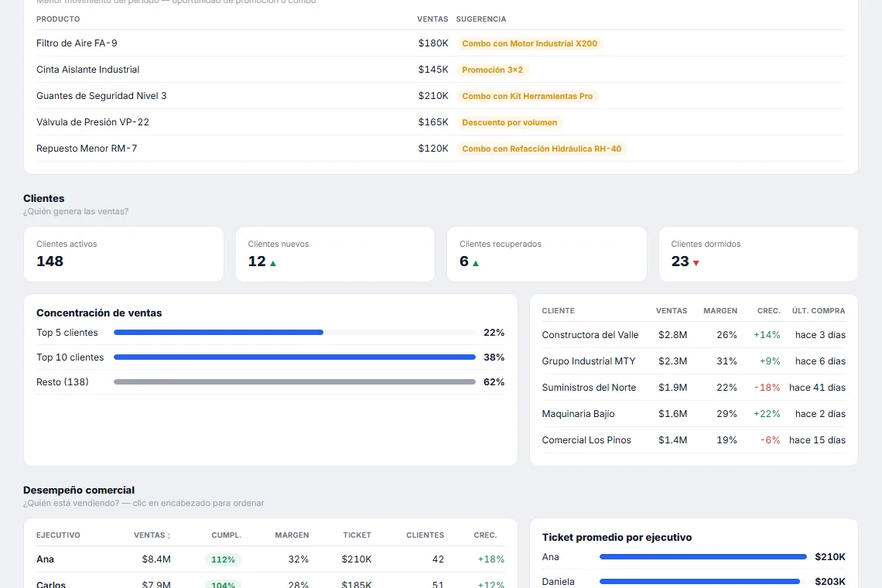This screenshot has width=882, height=588.
Task: Click Ana's average ticket bar
Action: pos(703,557)
